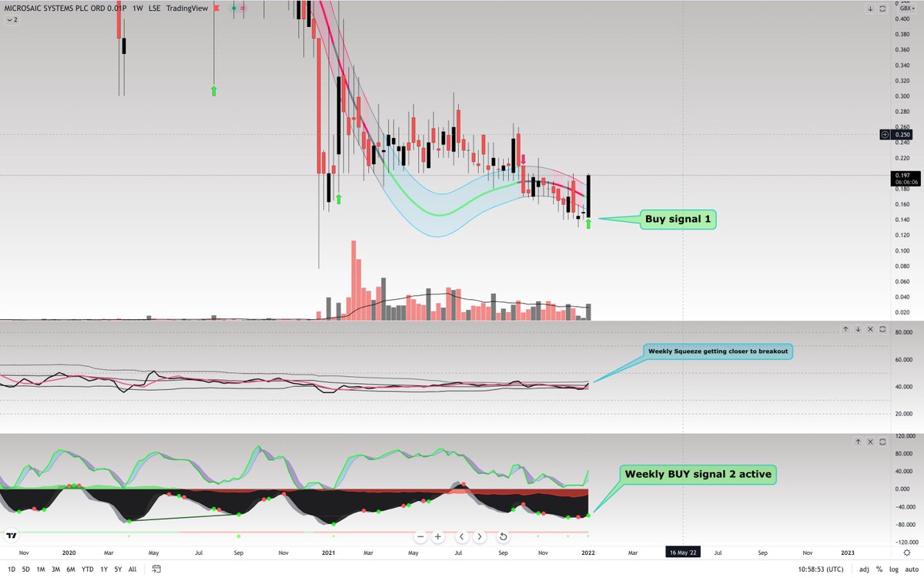This screenshot has width=924, height=578.
Task: Select the 1Y date range
Action: click(103, 570)
